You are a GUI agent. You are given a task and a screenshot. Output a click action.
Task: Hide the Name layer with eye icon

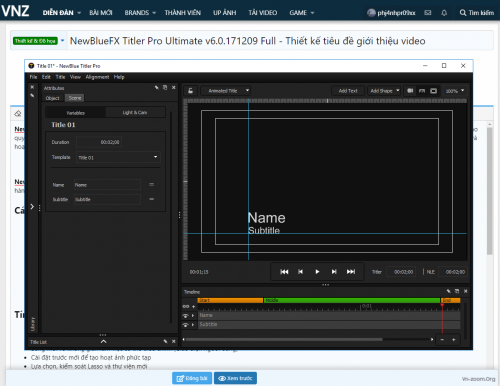185,315
